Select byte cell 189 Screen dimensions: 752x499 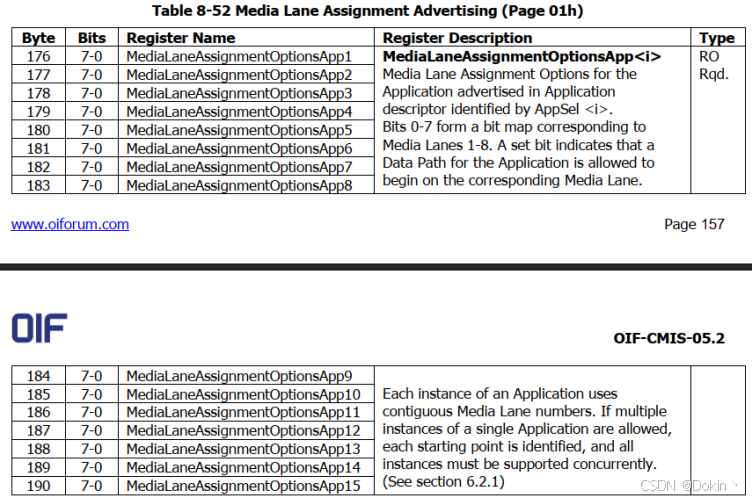[38, 467]
